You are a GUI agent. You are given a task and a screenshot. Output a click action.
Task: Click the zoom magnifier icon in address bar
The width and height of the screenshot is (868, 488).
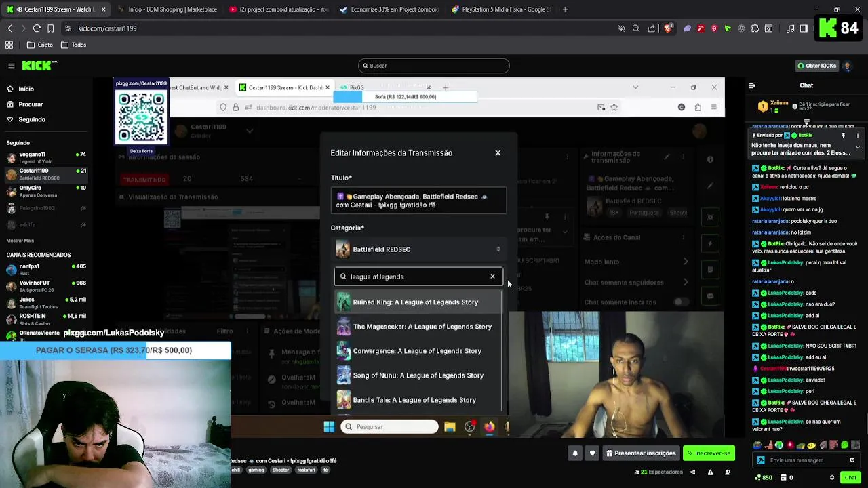[x=636, y=28]
